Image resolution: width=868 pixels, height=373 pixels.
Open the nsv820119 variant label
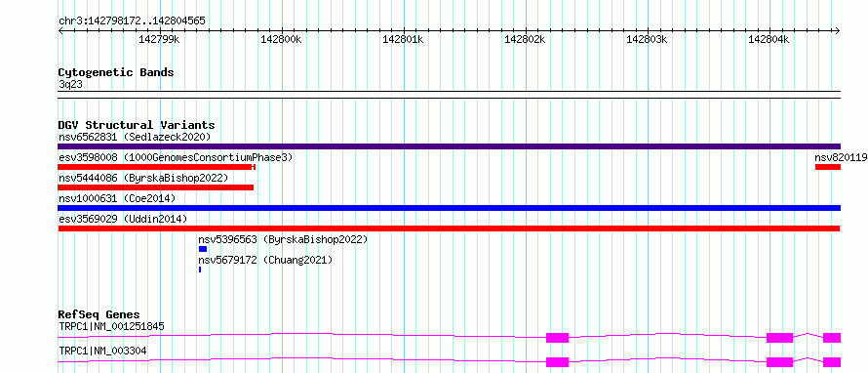[x=841, y=157]
